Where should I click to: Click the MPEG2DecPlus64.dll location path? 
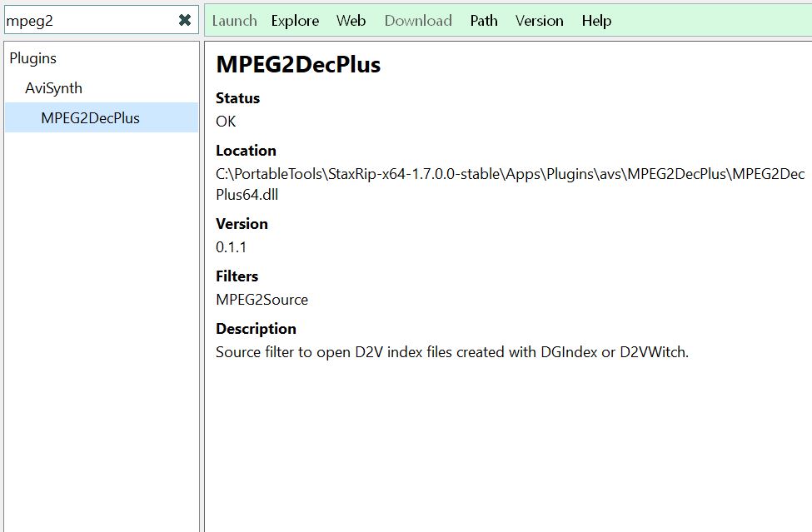[x=510, y=184]
